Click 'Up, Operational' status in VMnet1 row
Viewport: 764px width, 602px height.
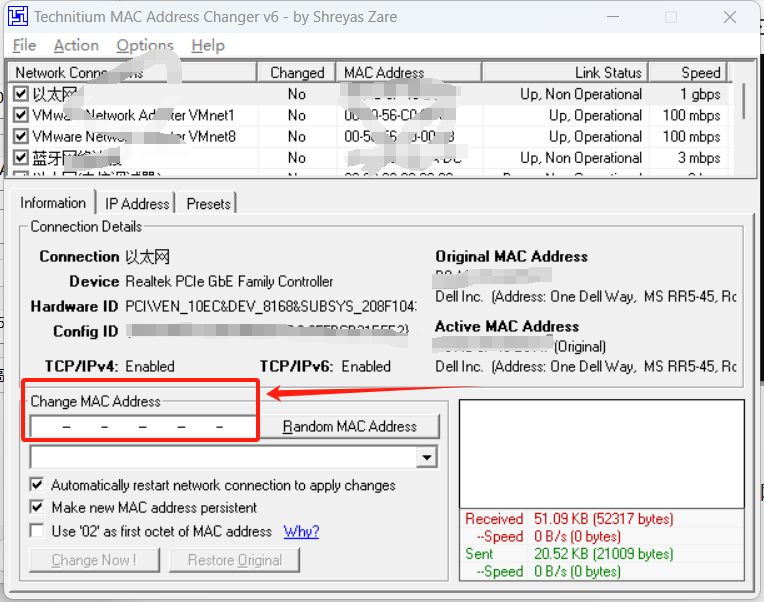[x=595, y=115]
